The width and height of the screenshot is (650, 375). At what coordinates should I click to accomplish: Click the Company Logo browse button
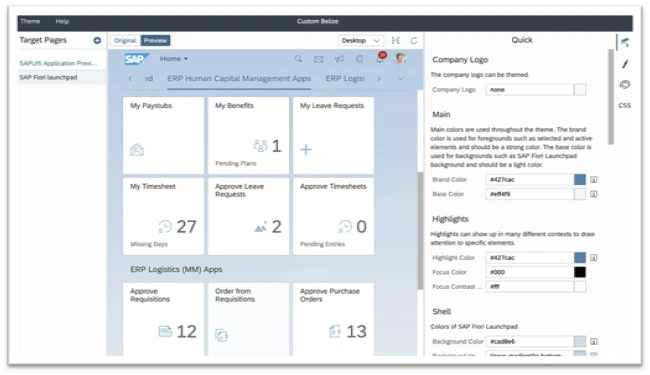[x=580, y=90]
